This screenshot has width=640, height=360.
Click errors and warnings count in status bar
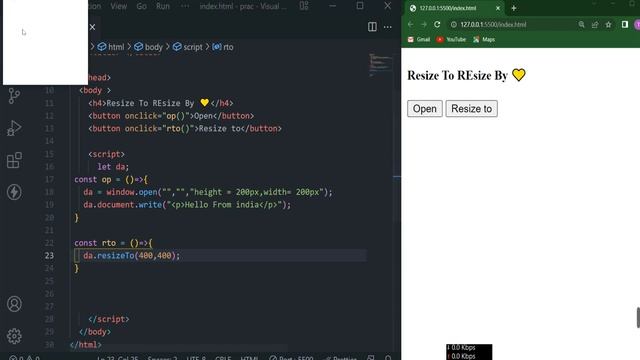[24, 358]
